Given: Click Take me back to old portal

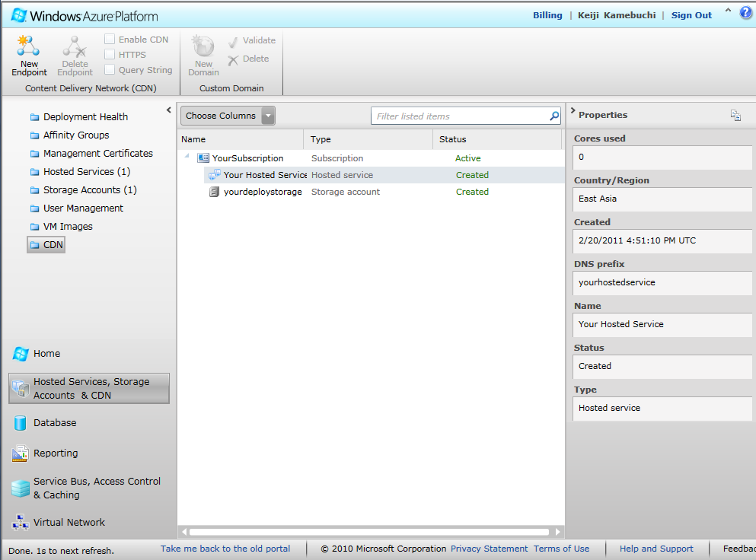Looking at the screenshot, I should (x=225, y=549).
